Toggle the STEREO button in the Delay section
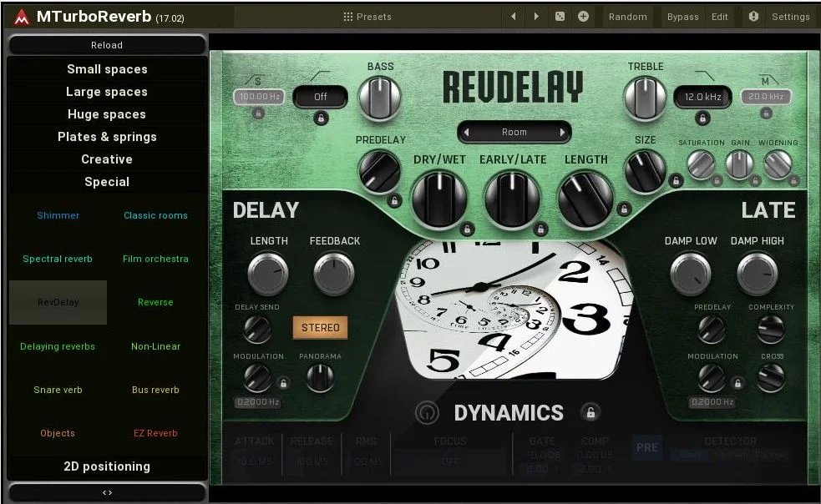Image resolution: width=821 pixels, height=504 pixels. [x=320, y=328]
